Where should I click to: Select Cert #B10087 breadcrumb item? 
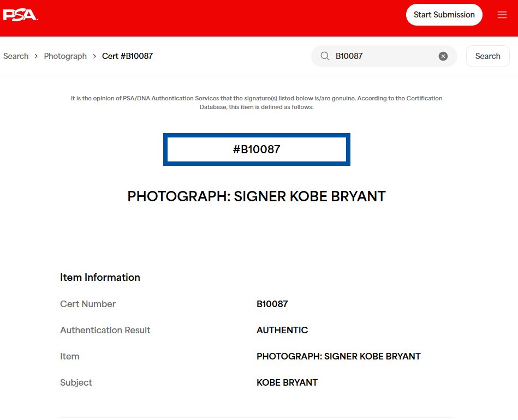127,56
